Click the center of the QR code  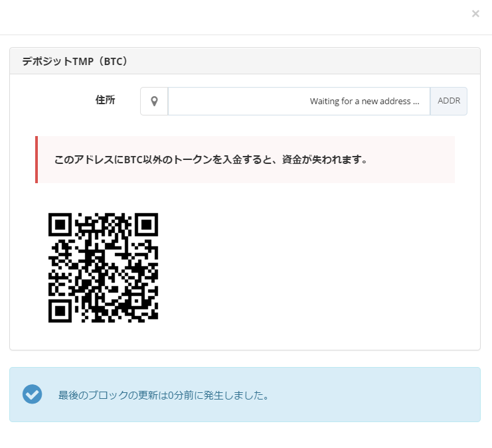coord(103,267)
